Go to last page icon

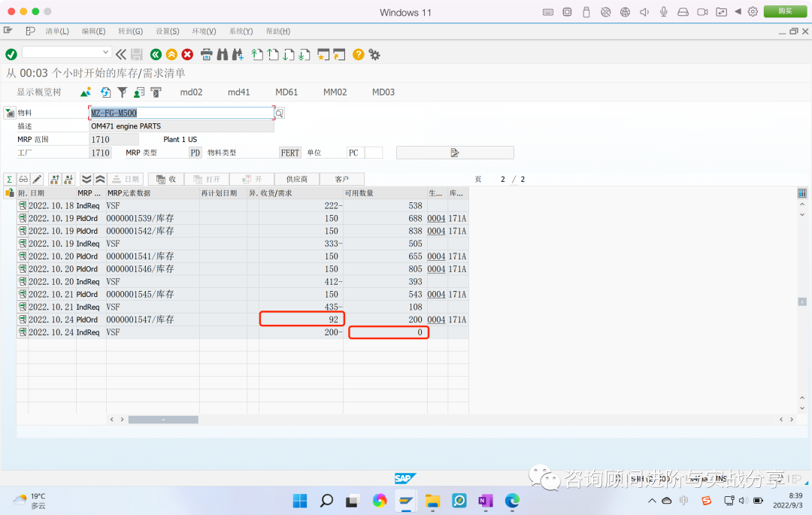click(x=304, y=54)
